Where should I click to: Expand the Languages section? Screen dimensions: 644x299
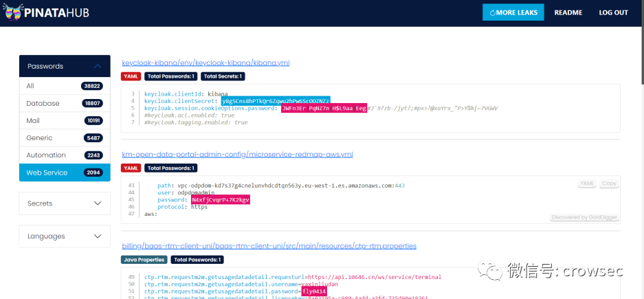(65, 236)
